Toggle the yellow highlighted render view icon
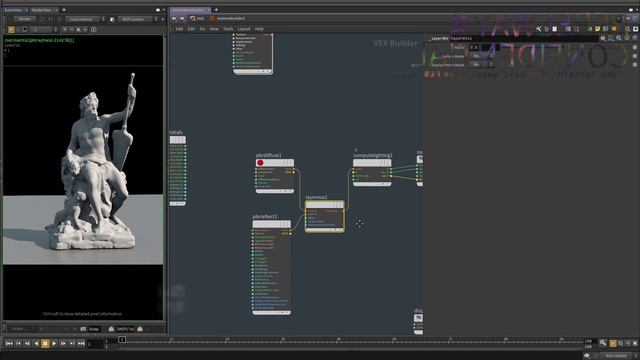640x360 pixels. 11,29
